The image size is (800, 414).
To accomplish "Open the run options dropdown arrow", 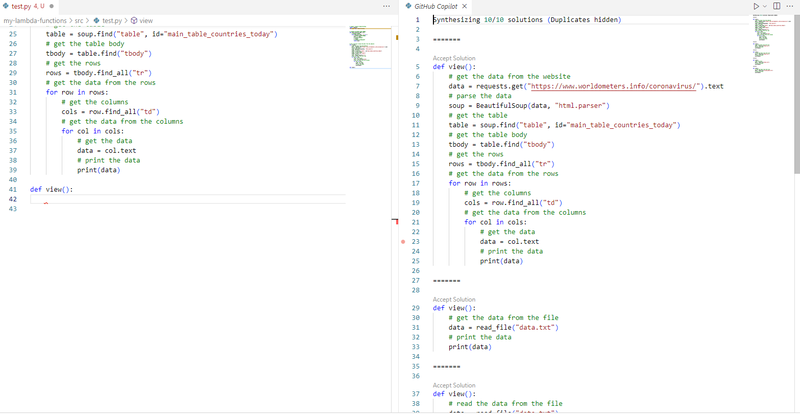I will tap(764, 6).
